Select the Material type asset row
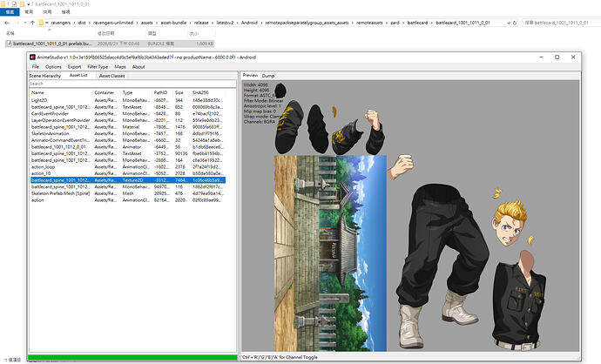 [x=128, y=127]
